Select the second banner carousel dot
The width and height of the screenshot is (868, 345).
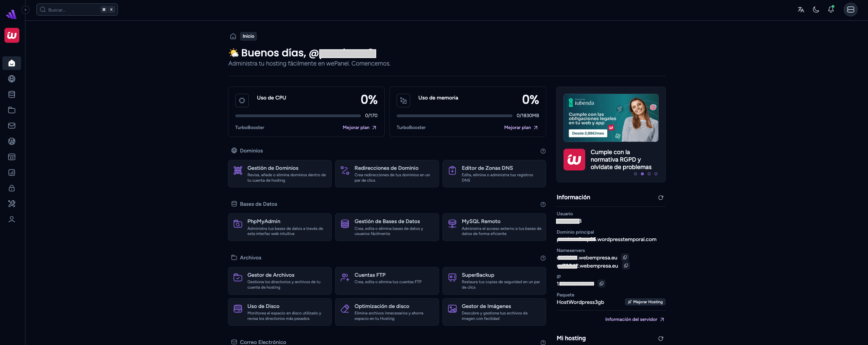[x=642, y=174]
